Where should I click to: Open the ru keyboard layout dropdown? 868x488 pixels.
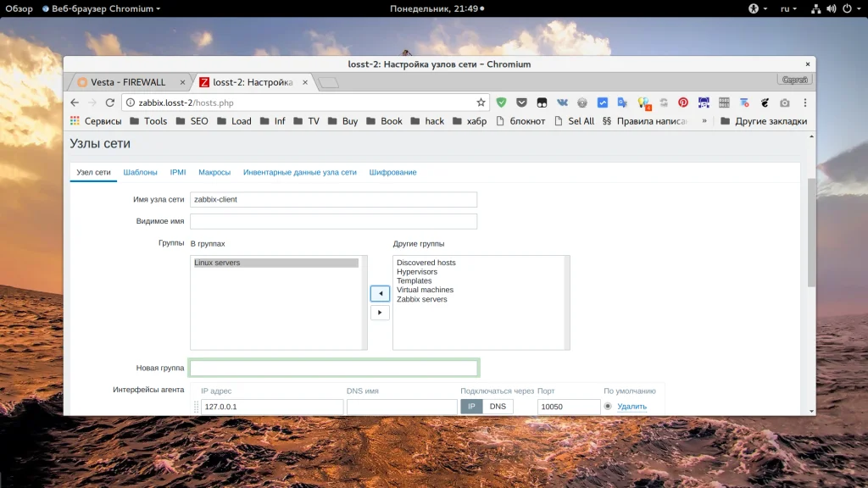pyautogui.click(x=788, y=8)
